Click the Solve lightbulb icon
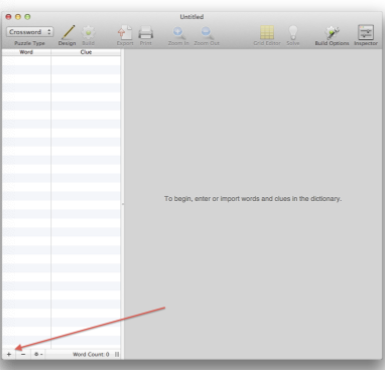The image size is (385, 370). tap(293, 33)
